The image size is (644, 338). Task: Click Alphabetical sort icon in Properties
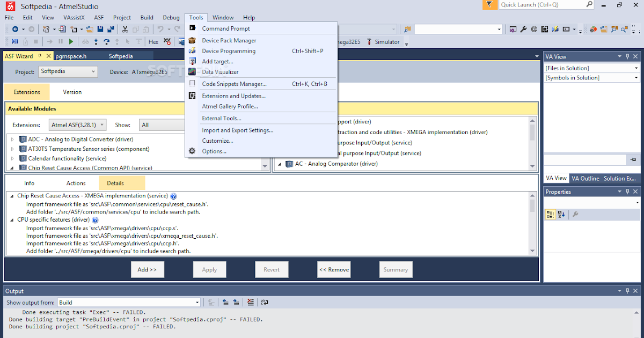pos(561,214)
